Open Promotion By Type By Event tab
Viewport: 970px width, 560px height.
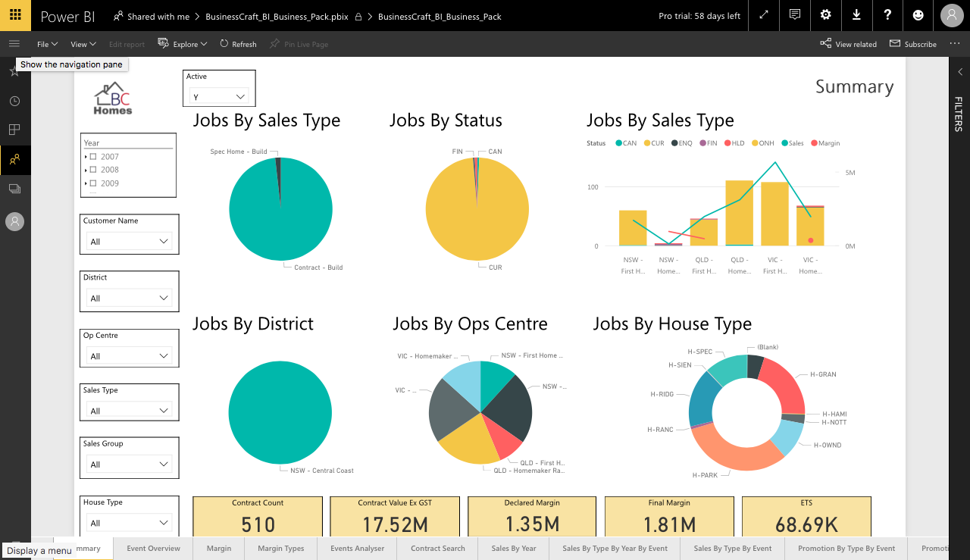(x=846, y=548)
